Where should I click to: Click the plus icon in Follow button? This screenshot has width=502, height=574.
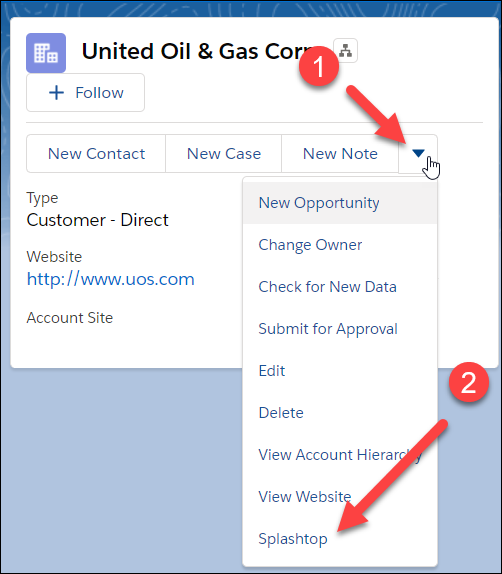click(56, 93)
